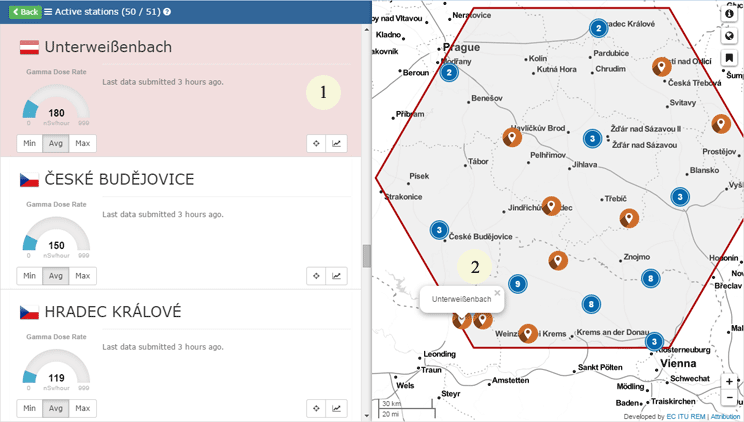The height and width of the screenshot is (422, 744).
Task: Click the orange station pin at Jindřichův Hradec
Action: pyautogui.click(x=551, y=206)
